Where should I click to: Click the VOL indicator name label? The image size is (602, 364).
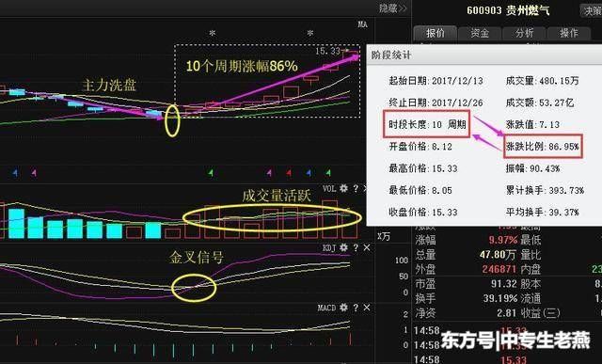(x=329, y=188)
